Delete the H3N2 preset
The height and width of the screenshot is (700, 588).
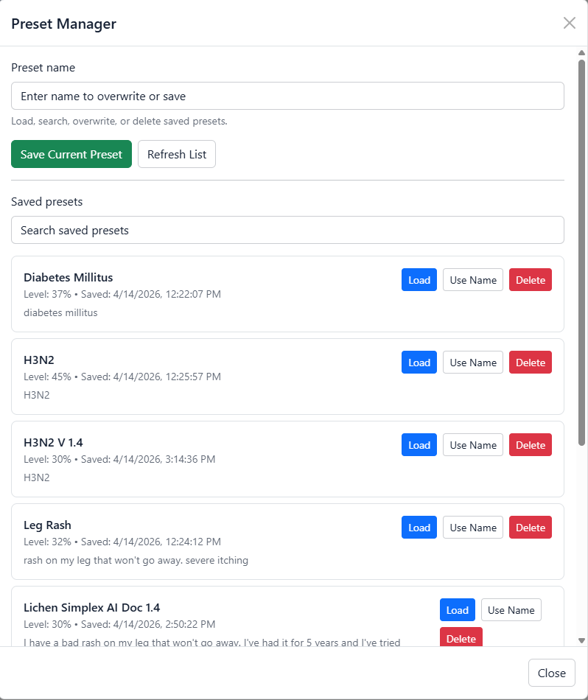click(x=530, y=363)
